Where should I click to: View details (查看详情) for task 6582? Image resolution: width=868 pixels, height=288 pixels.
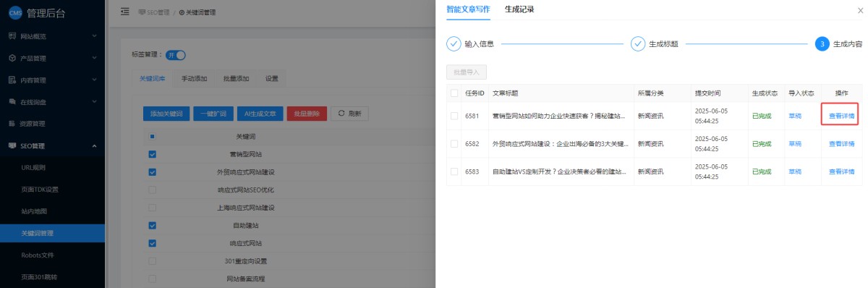click(x=841, y=143)
